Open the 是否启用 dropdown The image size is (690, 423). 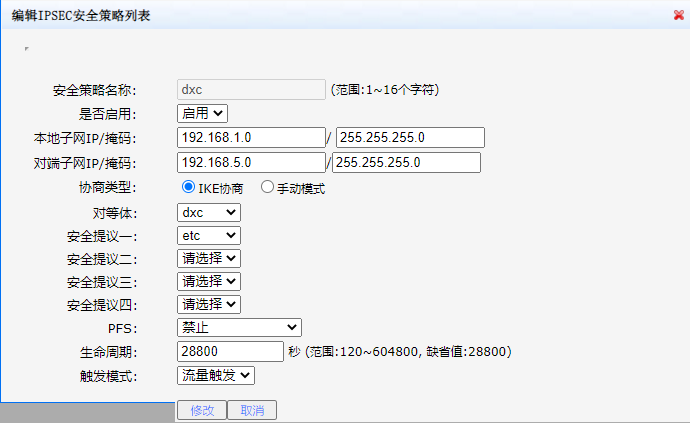point(202,114)
